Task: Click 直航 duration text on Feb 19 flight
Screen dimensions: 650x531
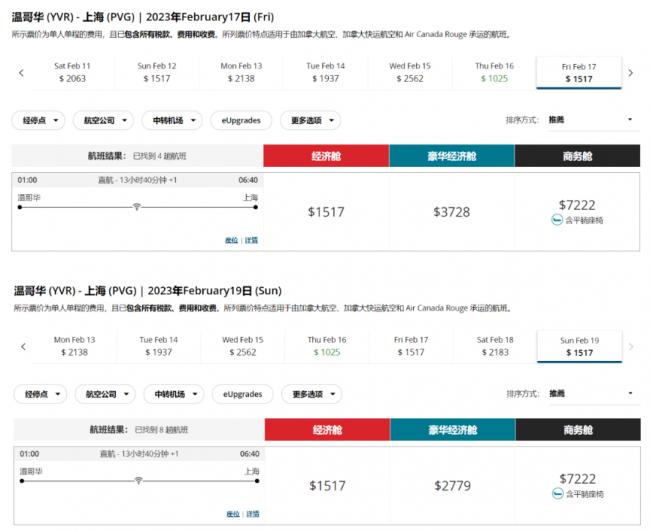Action: [139, 453]
